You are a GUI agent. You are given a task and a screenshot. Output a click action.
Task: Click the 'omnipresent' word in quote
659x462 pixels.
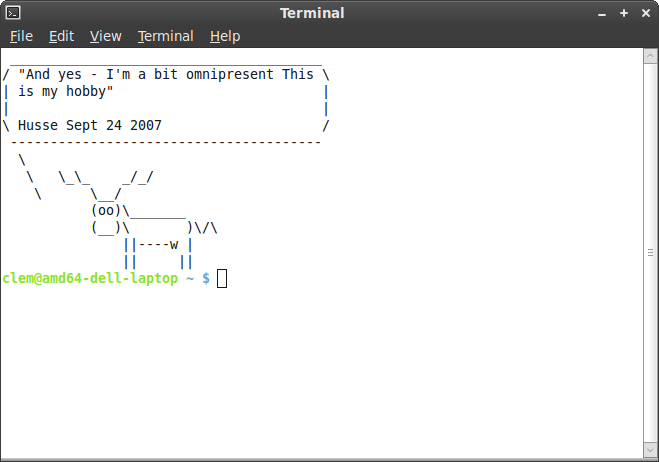[230, 74]
